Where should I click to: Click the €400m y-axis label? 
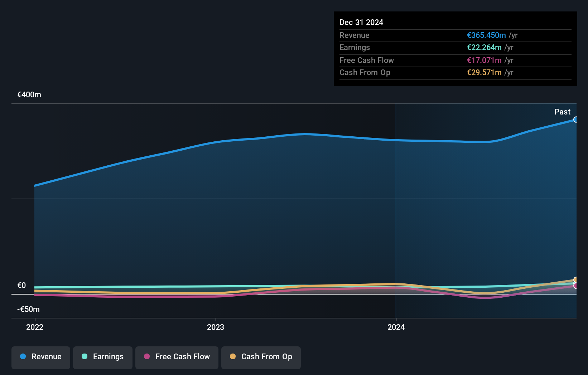click(x=29, y=95)
